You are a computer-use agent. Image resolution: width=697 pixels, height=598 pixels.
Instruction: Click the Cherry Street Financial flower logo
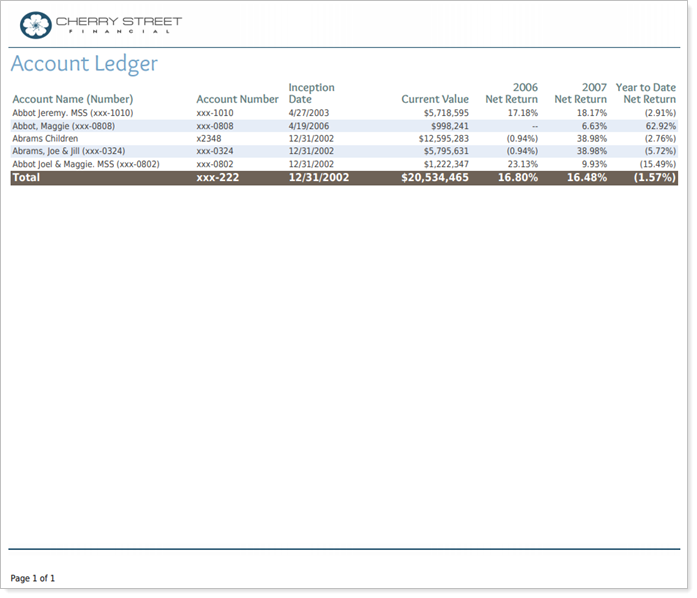(x=35, y=24)
